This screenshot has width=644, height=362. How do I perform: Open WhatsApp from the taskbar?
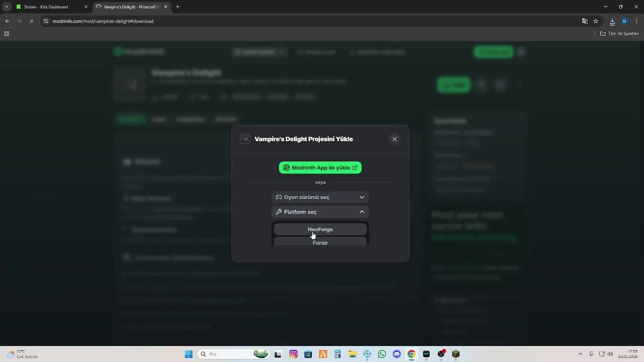[x=382, y=354]
